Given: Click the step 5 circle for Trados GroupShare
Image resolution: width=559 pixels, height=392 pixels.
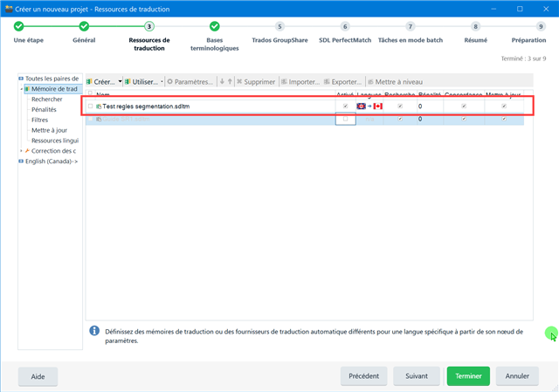Looking at the screenshot, I should tap(279, 26).
